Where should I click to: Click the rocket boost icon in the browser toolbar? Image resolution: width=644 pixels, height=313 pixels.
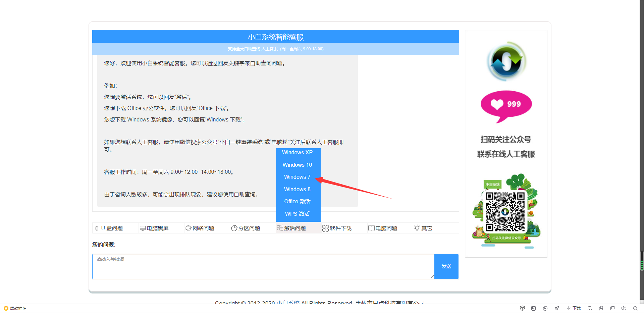click(x=557, y=308)
